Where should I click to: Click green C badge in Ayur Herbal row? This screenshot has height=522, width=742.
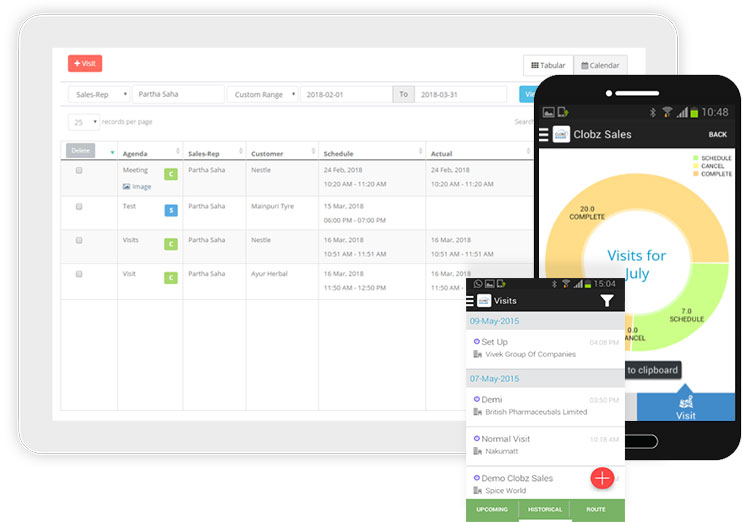(x=171, y=278)
